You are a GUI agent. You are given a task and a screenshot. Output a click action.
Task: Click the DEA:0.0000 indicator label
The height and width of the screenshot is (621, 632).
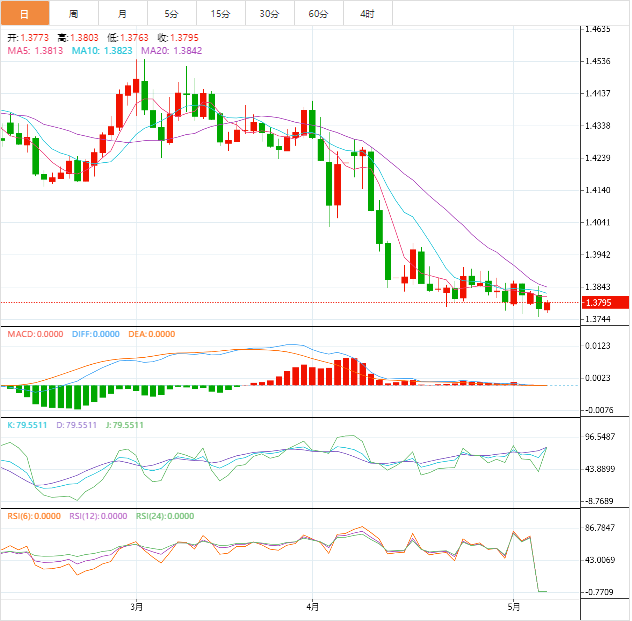pyautogui.click(x=152, y=334)
